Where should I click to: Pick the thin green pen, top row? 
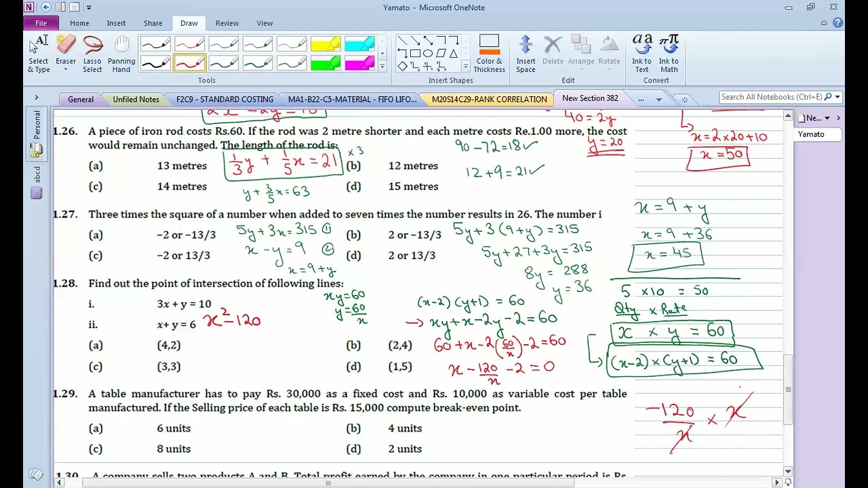(x=257, y=45)
